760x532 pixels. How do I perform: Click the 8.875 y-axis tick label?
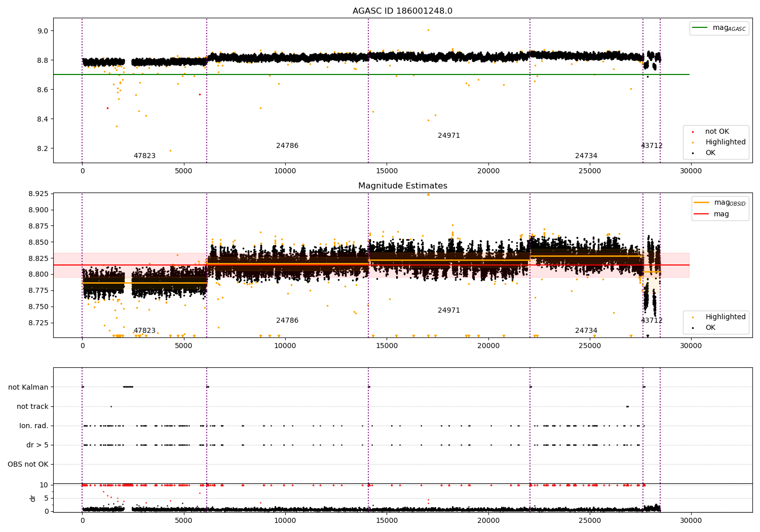[x=39, y=226]
